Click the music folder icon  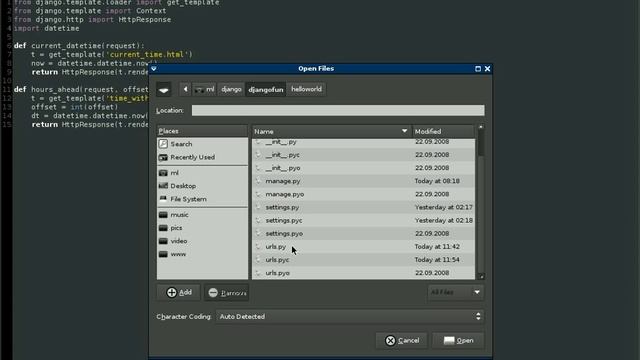coord(163,215)
